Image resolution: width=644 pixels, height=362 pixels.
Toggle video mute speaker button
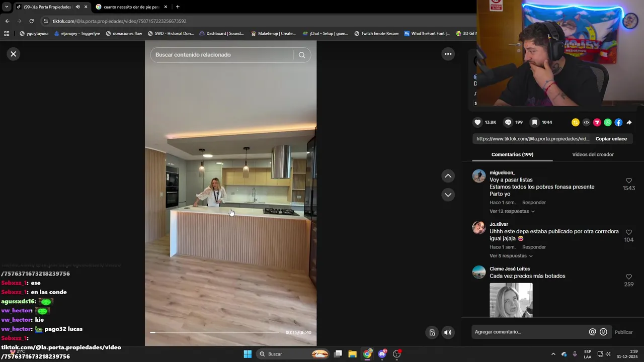coord(448,332)
